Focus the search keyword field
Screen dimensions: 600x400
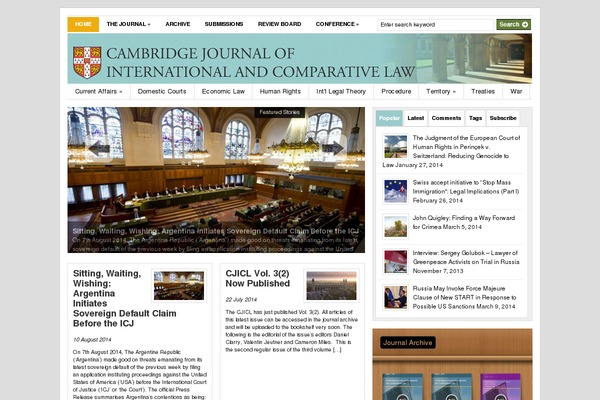pyautogui.click(x=435, y=24)
